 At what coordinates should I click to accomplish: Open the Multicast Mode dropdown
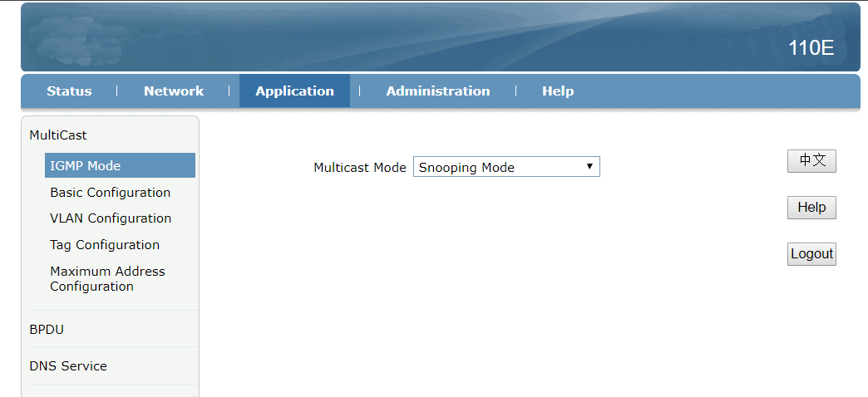pos(506,167)
